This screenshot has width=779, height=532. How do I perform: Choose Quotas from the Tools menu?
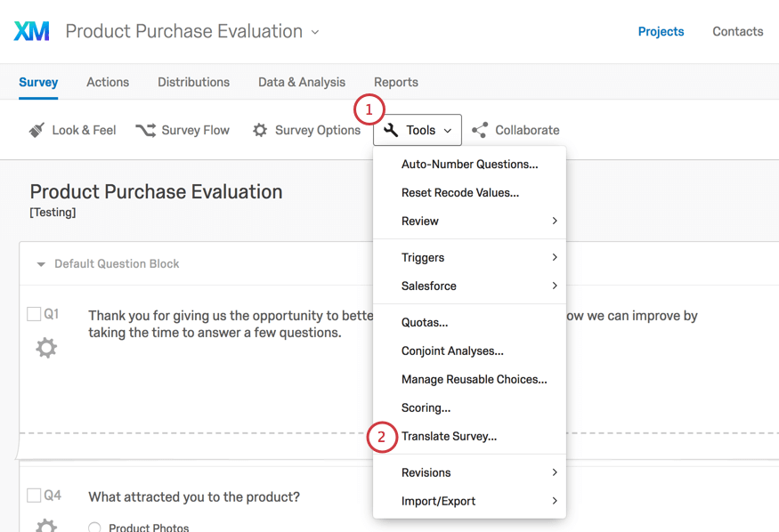425,322
